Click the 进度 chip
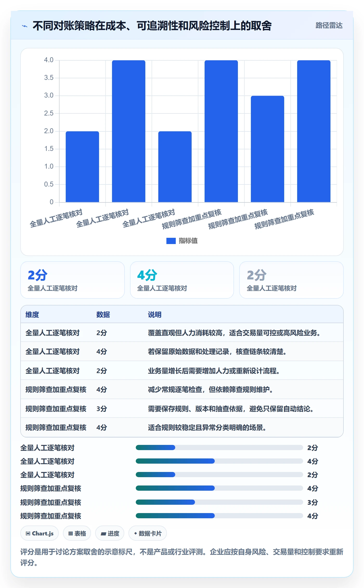 point(110,533)
